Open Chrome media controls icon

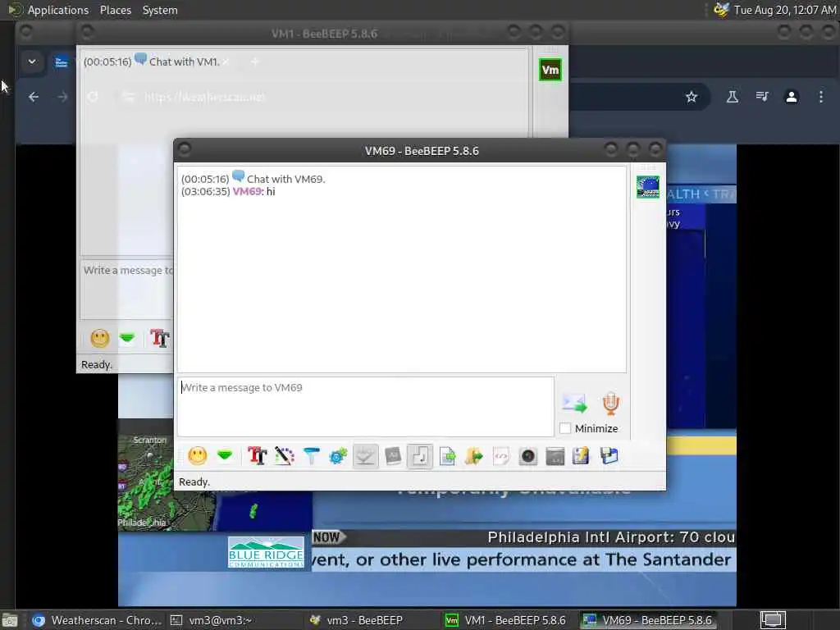[762, 97]
